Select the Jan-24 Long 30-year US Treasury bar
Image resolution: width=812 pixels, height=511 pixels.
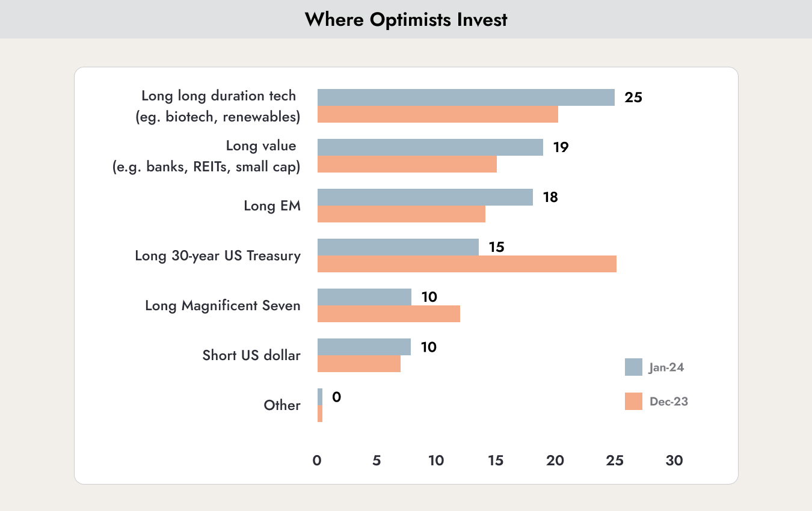tap(398, 247)
